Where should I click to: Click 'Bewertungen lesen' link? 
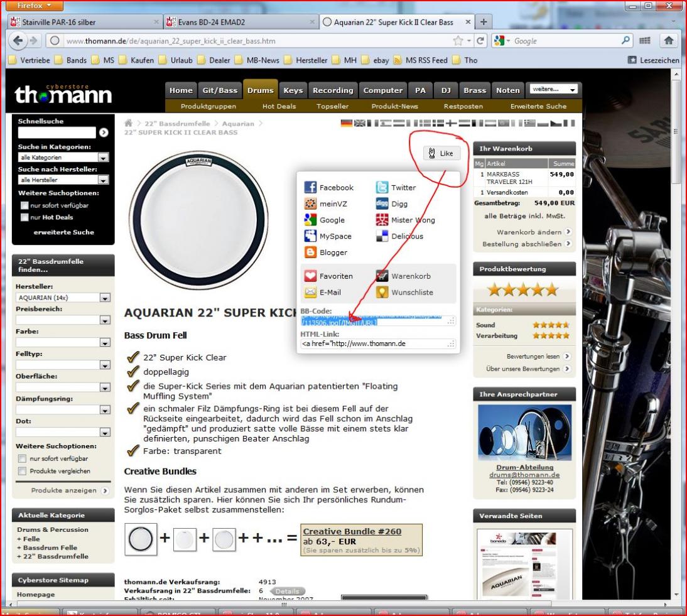(538, 356)
